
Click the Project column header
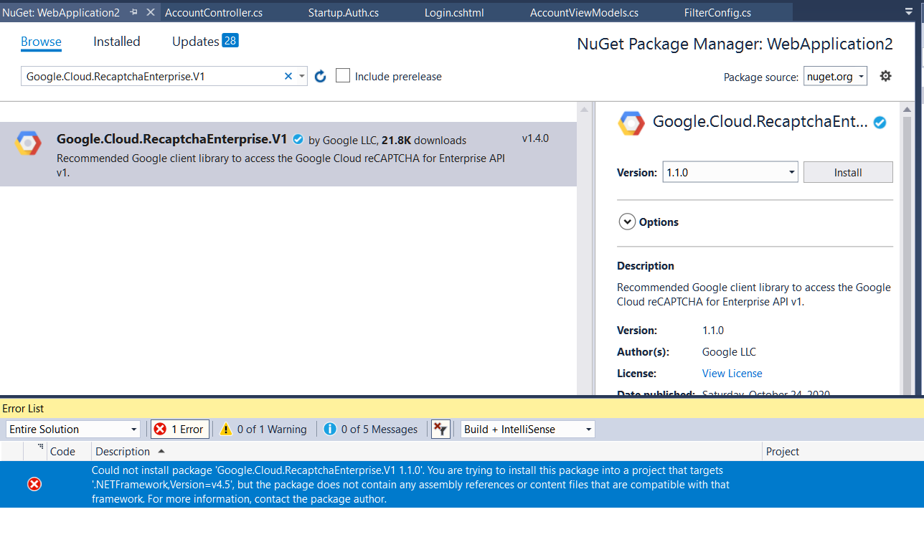click(x=843, y=452)
